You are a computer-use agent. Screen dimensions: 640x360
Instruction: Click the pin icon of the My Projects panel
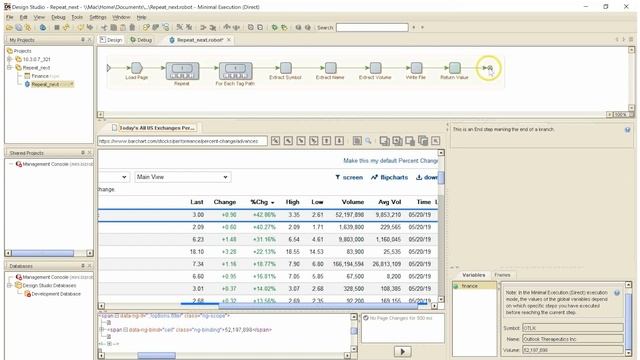coord(82,40)
